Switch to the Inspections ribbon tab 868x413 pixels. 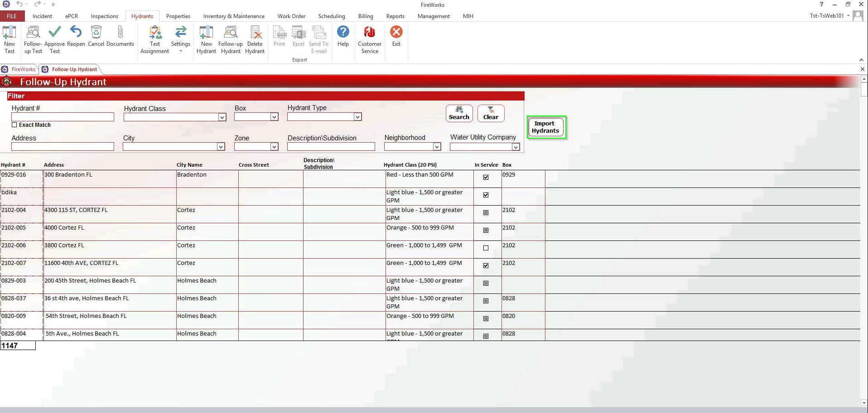point(104,16)
